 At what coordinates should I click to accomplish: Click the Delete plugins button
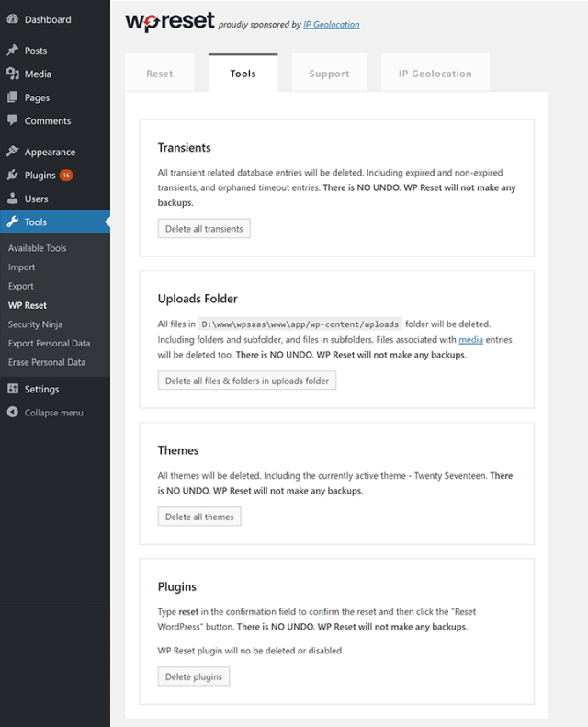(x=194, y=676)
